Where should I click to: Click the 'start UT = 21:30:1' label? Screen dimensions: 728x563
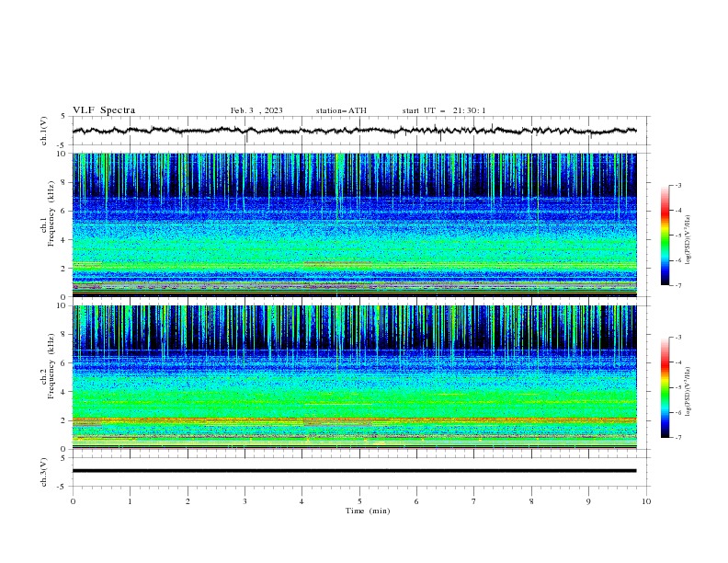pos(444,110)
